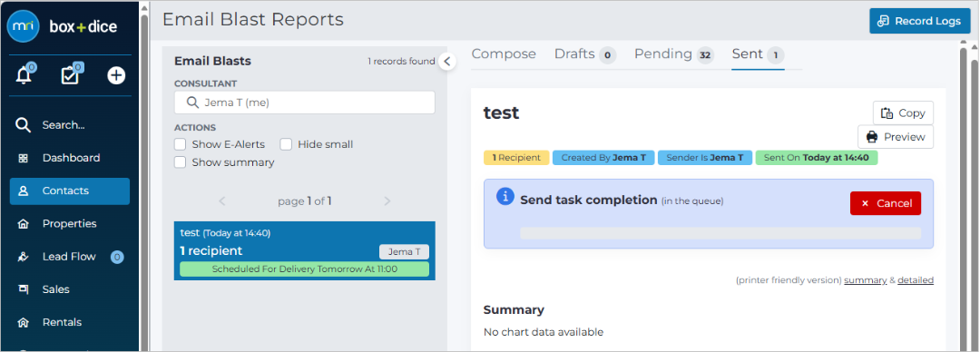This screenshot has width=980, height=352.
Task: Click the Copy button
Action: [903, 113]
